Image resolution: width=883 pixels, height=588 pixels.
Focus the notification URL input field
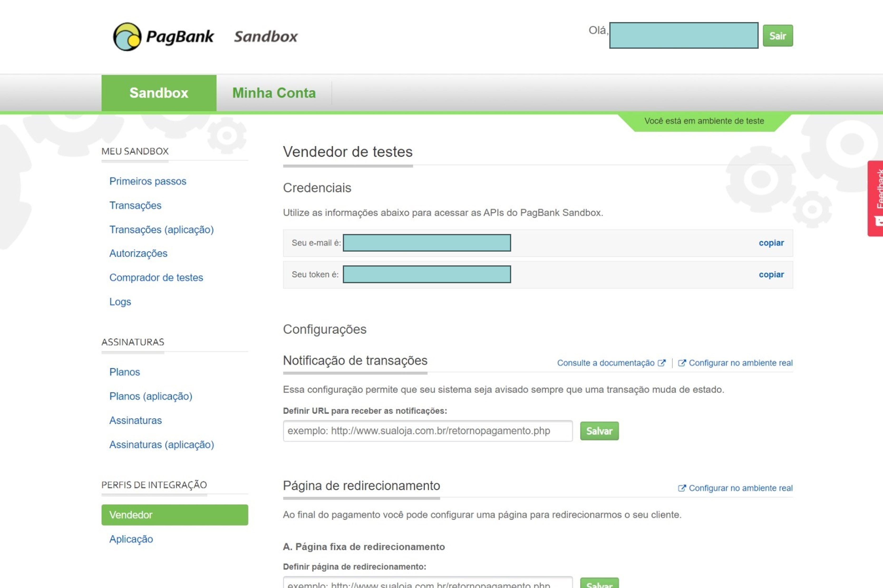[x=427, y=431]
